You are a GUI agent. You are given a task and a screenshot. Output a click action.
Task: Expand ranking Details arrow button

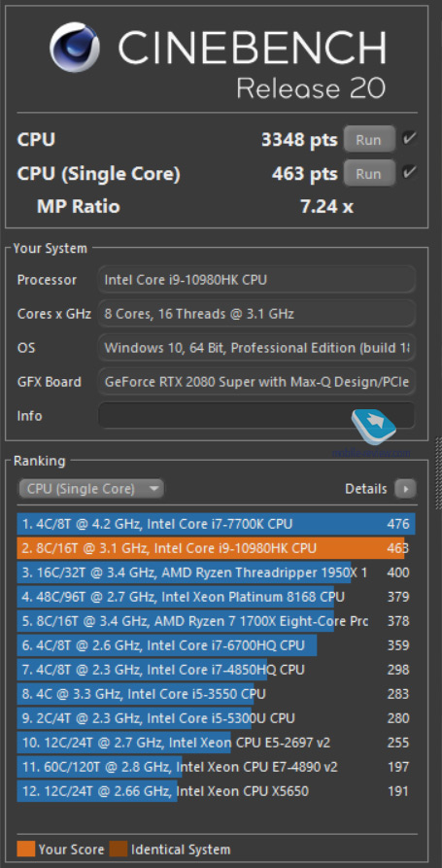click(405, 489)
